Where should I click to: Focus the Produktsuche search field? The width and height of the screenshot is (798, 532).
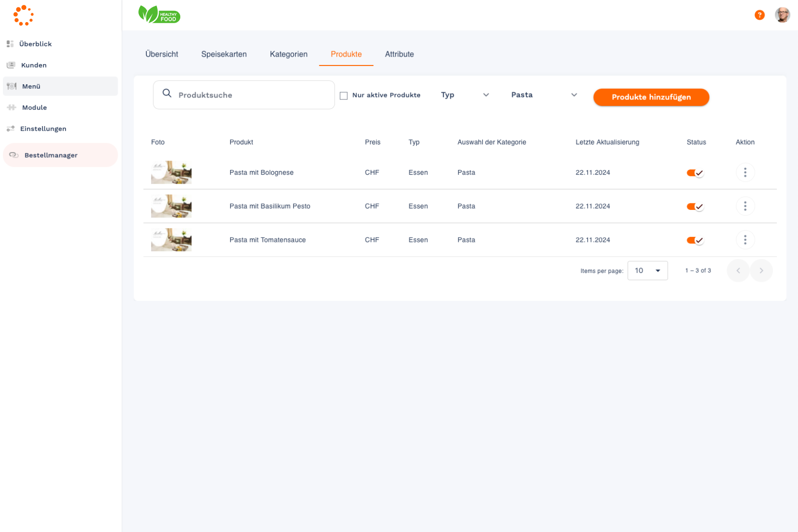251,95
